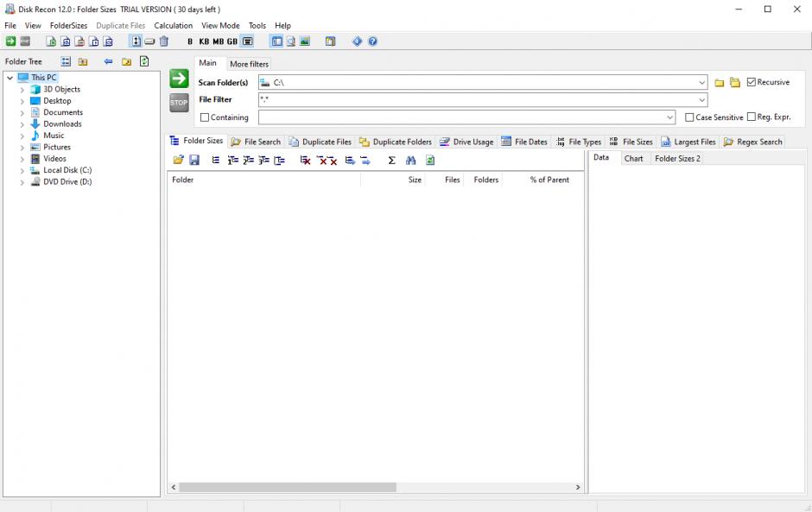
Task: Click the blue back arrow in Folder Tree
Action: click(x=108, y=61)
